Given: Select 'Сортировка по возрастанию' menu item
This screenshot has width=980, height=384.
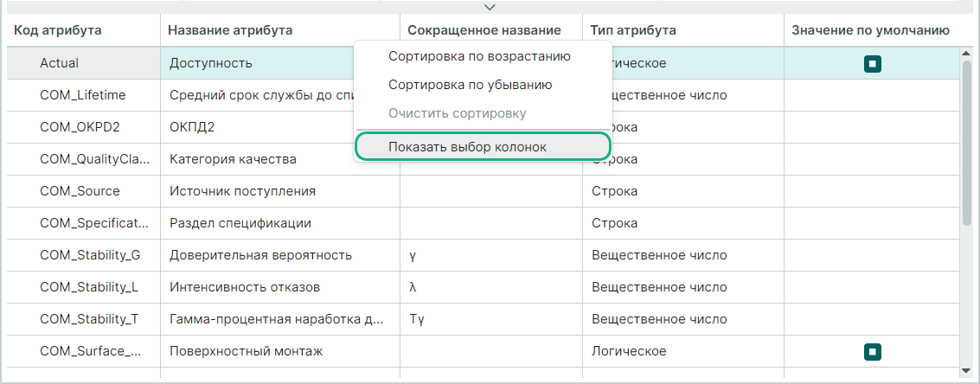Looking at the screenshot, I should pyautogui.click(x=479, y=56).
